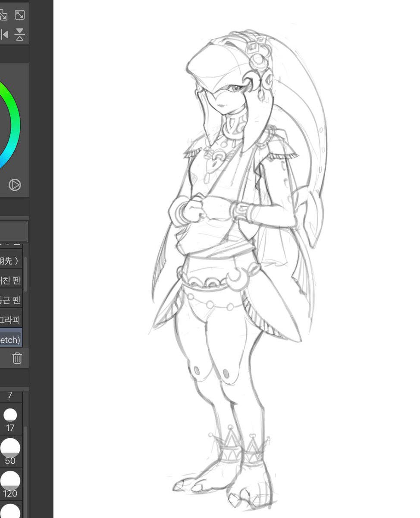420x518 pixels.
Task: Click the brush list vertical scrollbar
Action: click(x=25, y=275)
